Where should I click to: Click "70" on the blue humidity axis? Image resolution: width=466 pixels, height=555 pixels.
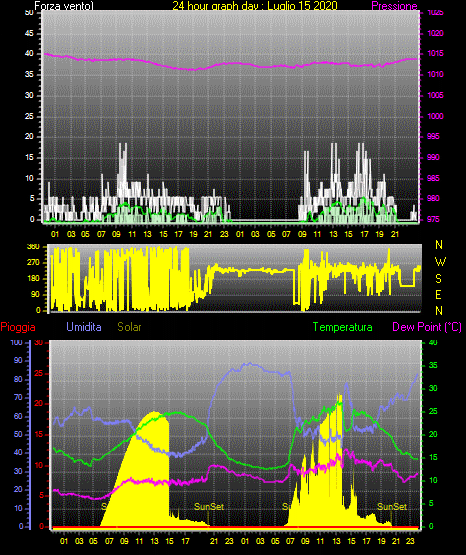tap(18, 397)
